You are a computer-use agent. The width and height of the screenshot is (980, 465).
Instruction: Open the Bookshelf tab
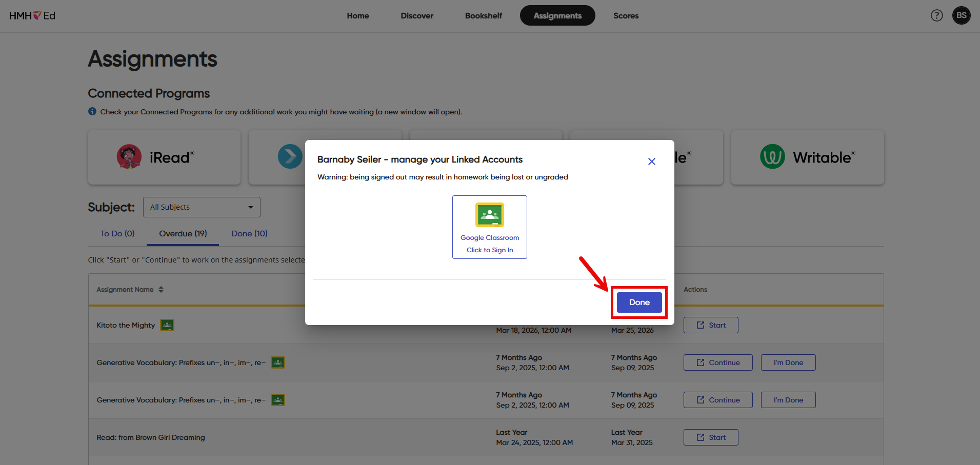point(484,15)
